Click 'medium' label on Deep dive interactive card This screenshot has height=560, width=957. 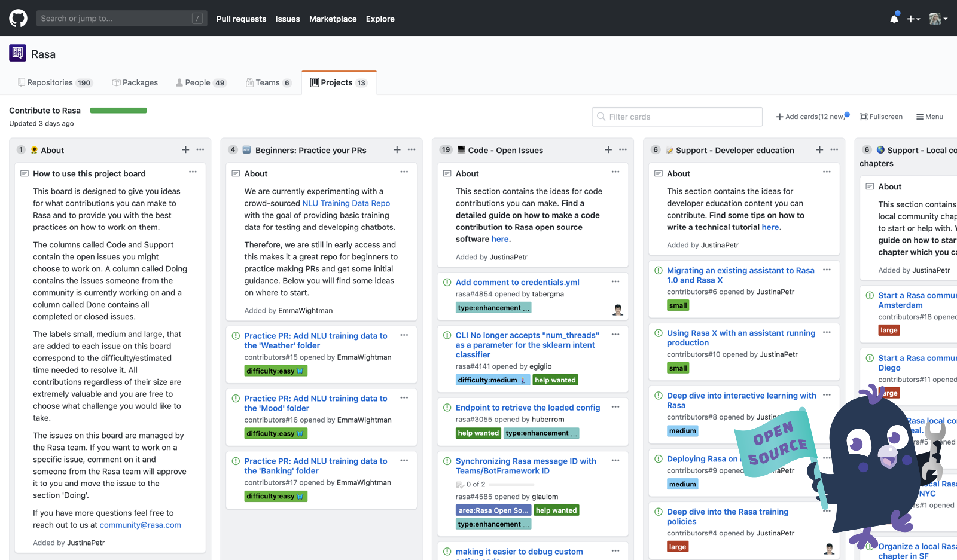point(682,431)
